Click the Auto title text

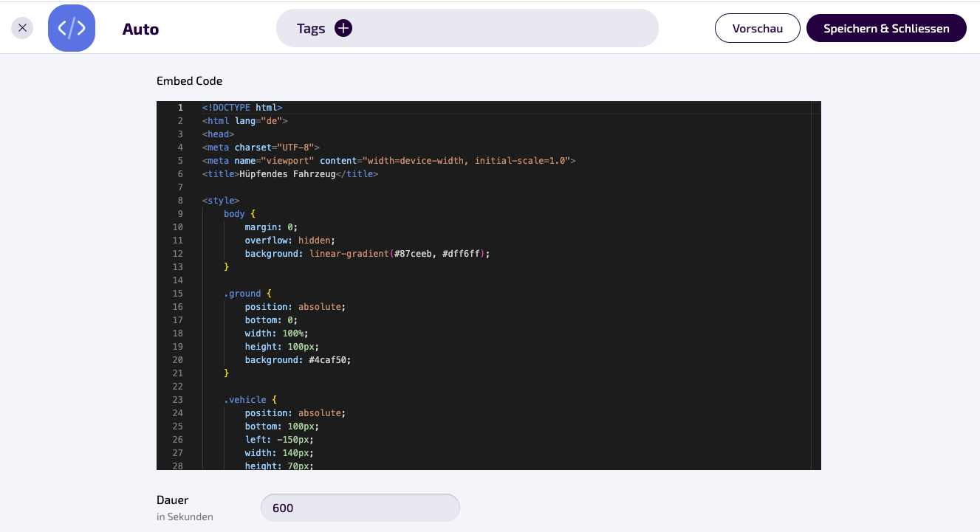tap(140, 30)
